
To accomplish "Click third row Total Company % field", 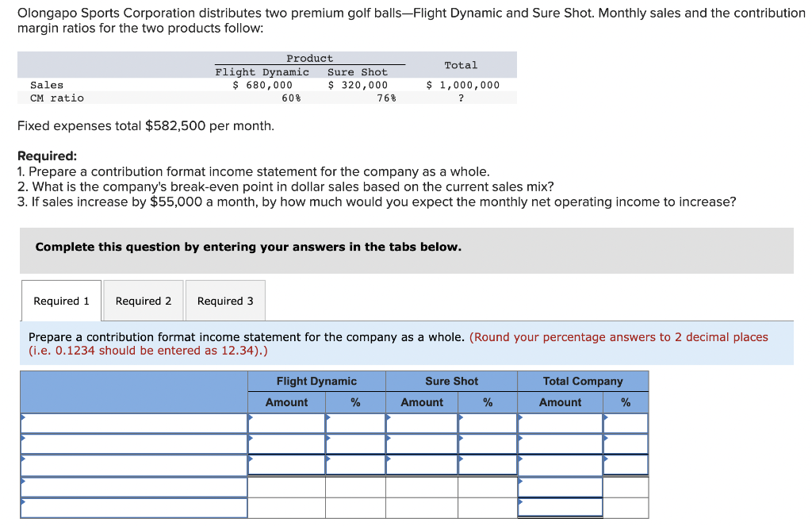I will (x=626, y=465).
